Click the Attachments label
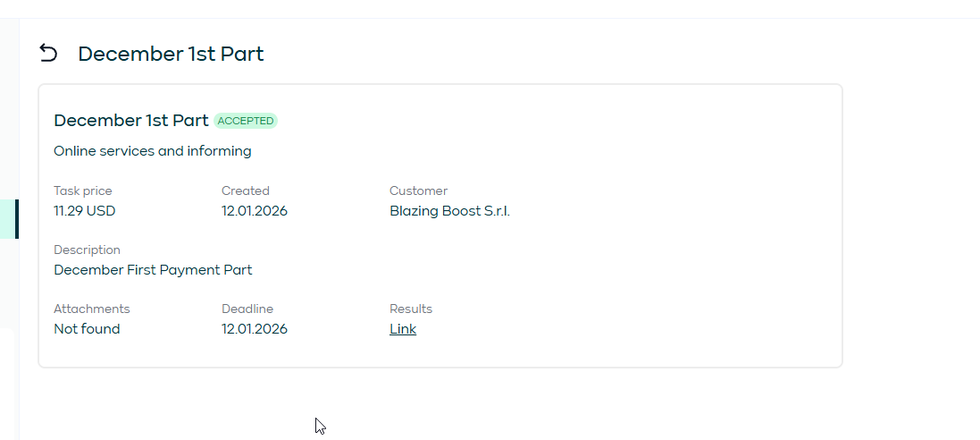Viewport: 980px width, 440px height. [92, 309]
